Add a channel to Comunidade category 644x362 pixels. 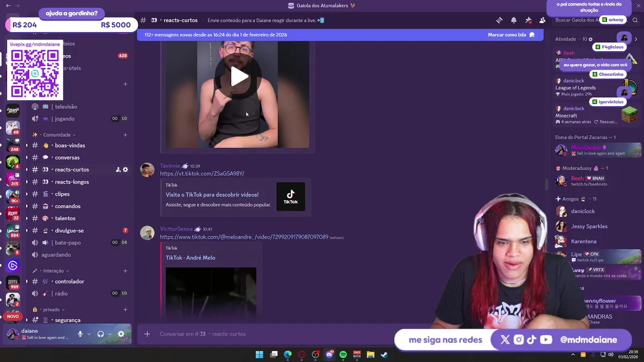tap(125, 135)
